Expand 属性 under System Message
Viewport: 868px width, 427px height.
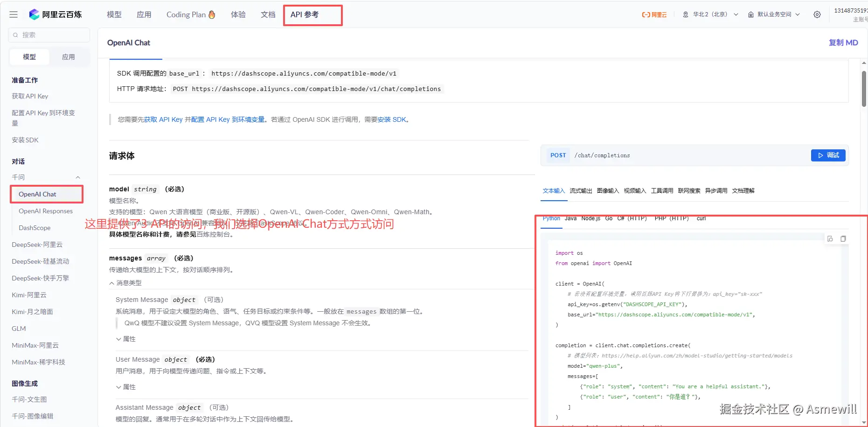click(x=126, y=339)
